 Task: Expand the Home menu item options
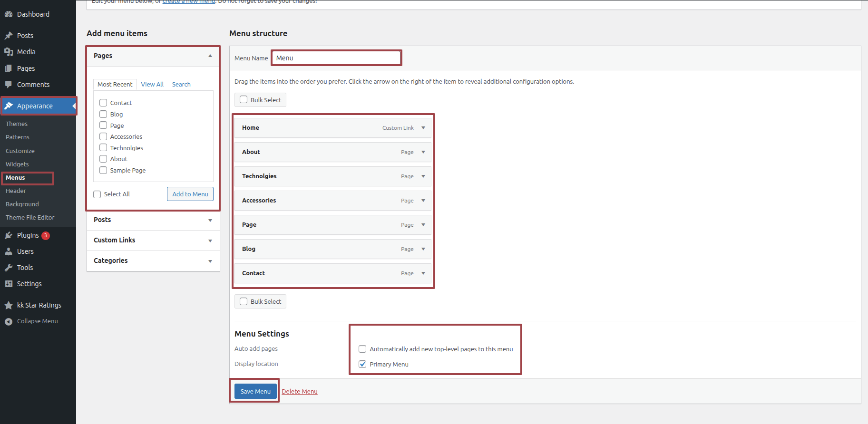423,128
